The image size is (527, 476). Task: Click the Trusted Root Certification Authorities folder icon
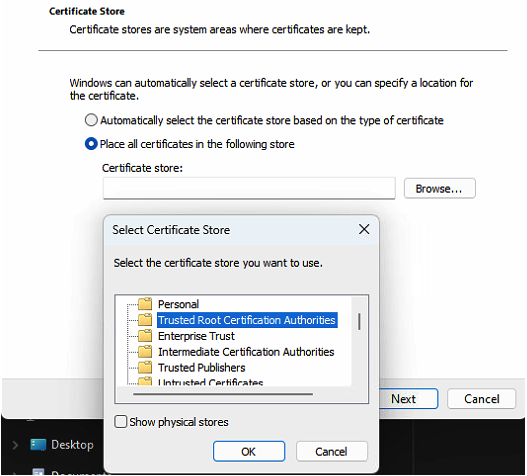pyautogui.click(x=145, y=319)
